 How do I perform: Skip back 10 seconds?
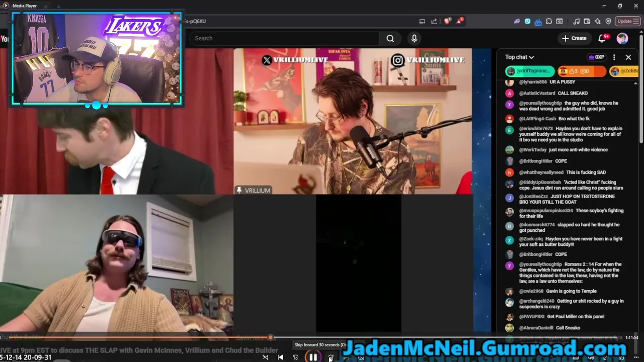tap(296, 357)
